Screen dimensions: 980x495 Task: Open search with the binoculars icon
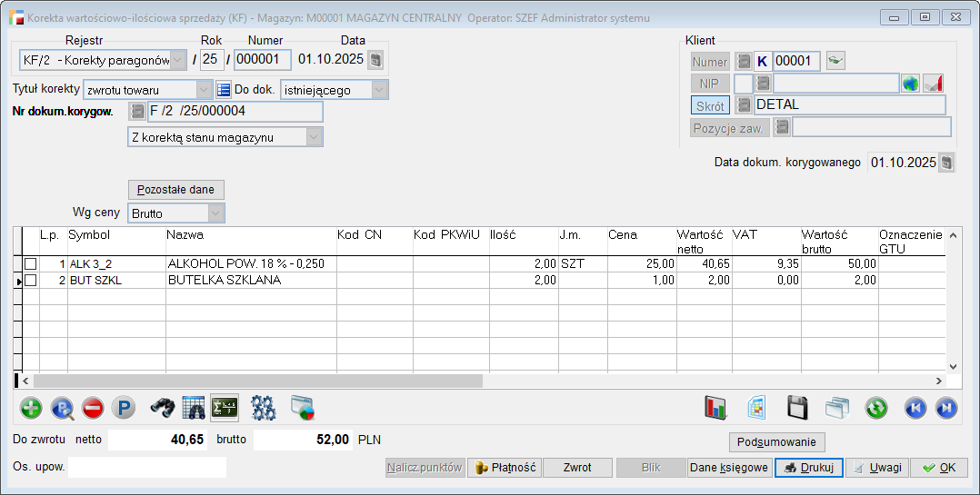pyautogui.click(x=163, y=409)
